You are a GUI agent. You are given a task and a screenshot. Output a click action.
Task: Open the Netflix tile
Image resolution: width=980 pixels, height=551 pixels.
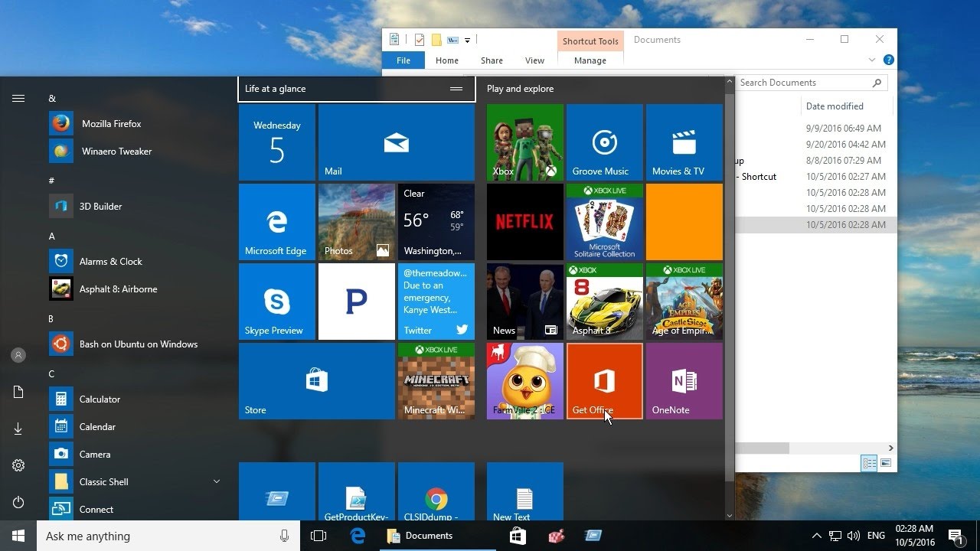click(525, 222)
